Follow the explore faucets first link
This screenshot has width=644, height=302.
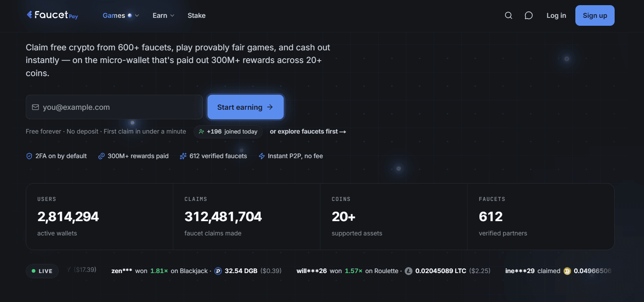[308, 132]
